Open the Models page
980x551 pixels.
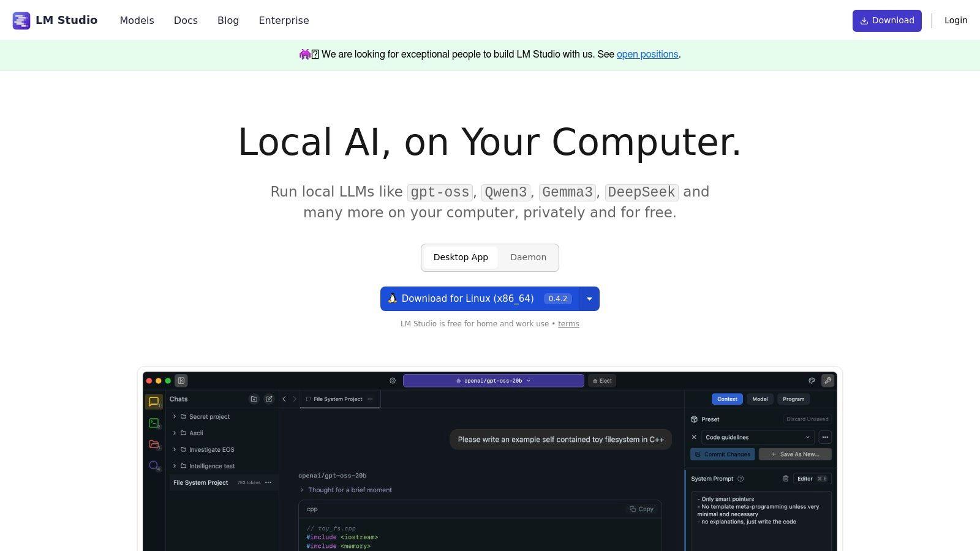[137, 20]
